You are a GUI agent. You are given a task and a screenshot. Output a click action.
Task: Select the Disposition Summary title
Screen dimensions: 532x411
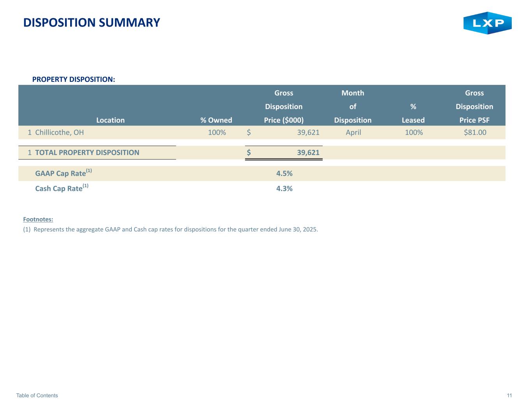pyautogui.click(x=92, y=23)
